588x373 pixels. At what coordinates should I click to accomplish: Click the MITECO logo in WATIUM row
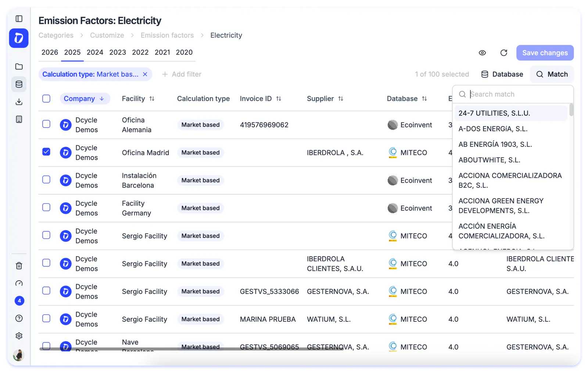[x=392, y=319]
